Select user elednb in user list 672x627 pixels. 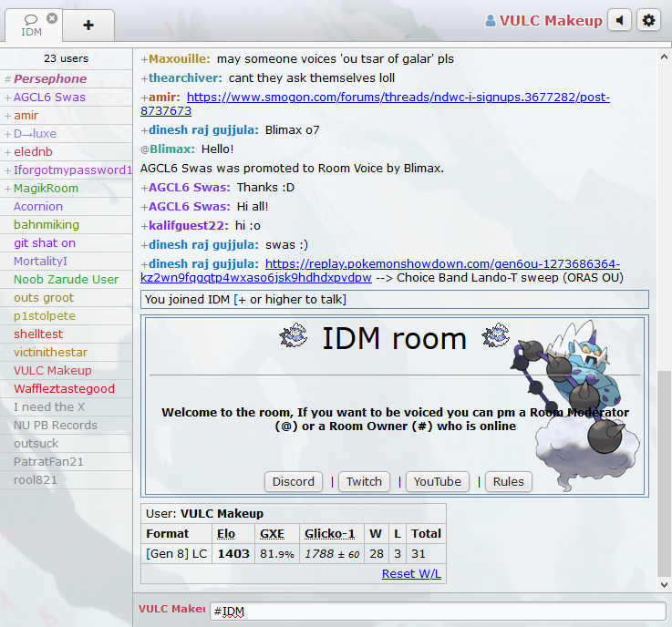tap(66, 151)
